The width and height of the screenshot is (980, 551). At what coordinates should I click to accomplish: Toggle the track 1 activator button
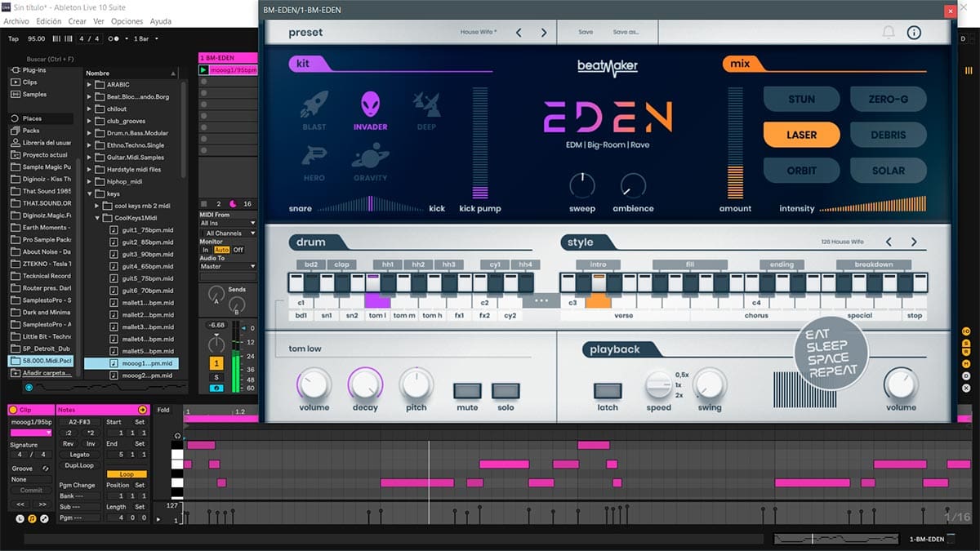pyautogui.click(x=216, y=363)
